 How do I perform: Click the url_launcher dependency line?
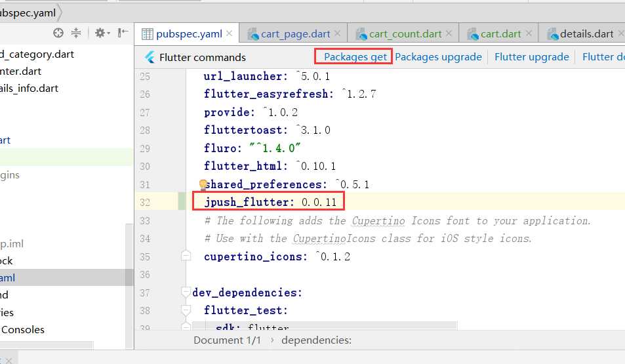click(267, 76)
